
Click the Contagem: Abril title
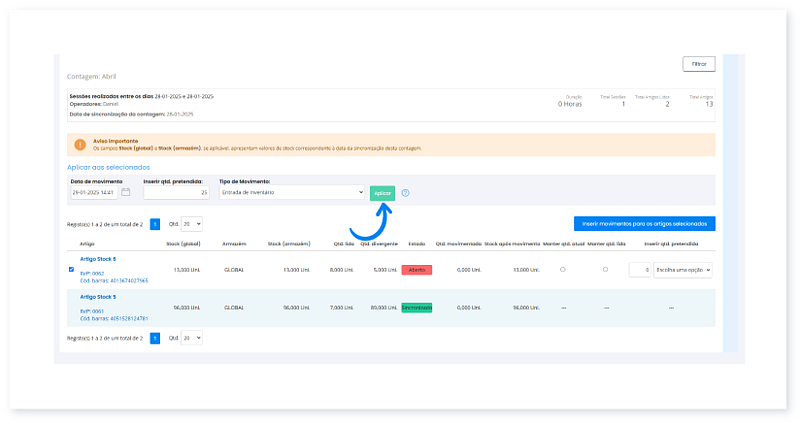tap(92, 77)
